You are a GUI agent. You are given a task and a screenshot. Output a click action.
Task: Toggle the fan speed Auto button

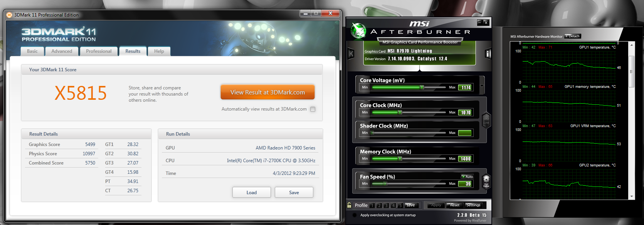467,177
